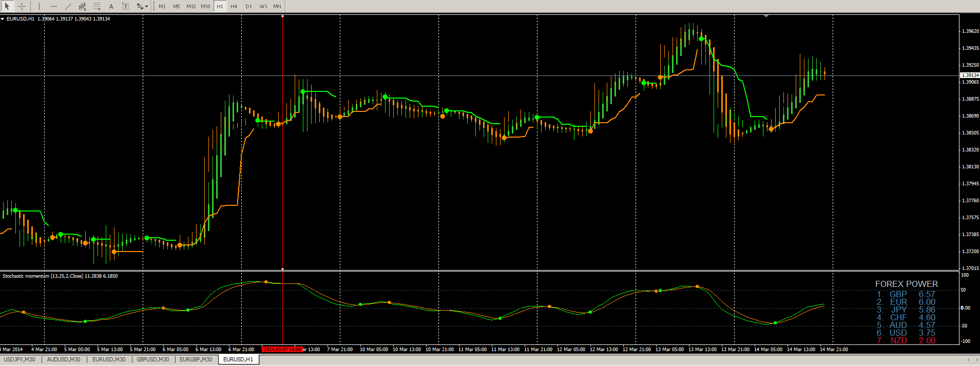Switch chart to M30 timeframe
Image resolution: width=980 pixels, height=366 pixels.
(x=205, y=6)
